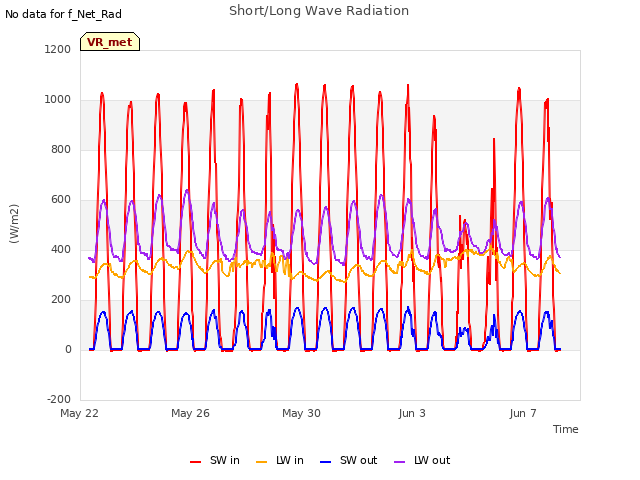This screenshot has height=480, width=640.
Task: Click the Time axis title
Action: 566,429
